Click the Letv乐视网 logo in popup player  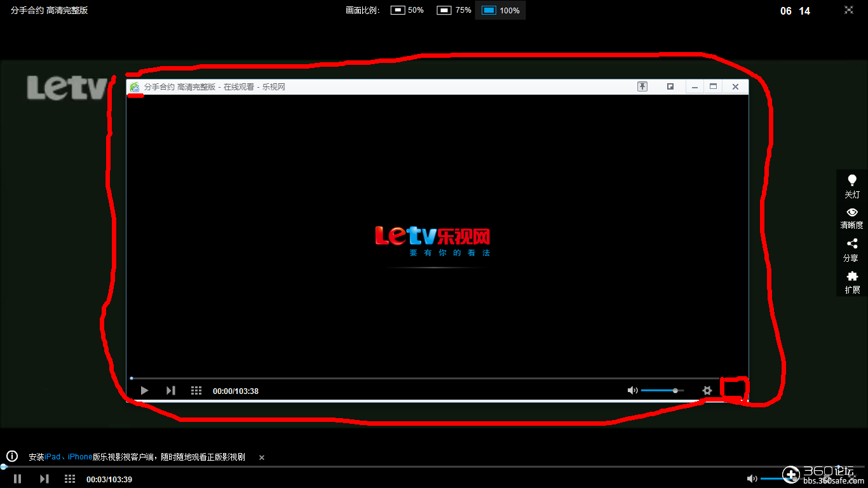[x=433, y=240]
